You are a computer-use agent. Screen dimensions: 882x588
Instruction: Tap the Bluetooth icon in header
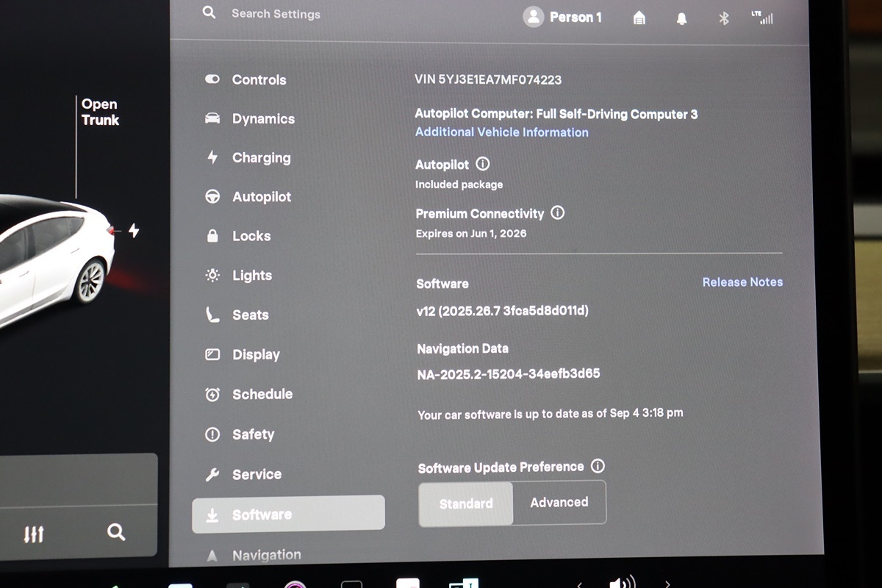pos(723,18)
